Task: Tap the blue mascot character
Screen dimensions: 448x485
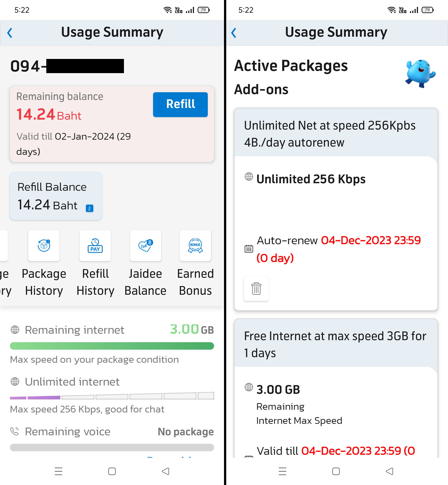Action: [x=420, y=73]
